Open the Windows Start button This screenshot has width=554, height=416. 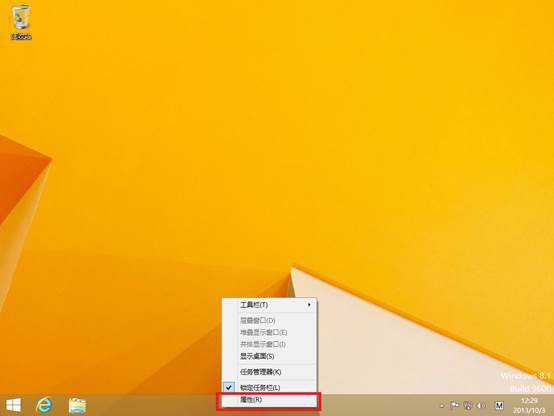point(13,405)
